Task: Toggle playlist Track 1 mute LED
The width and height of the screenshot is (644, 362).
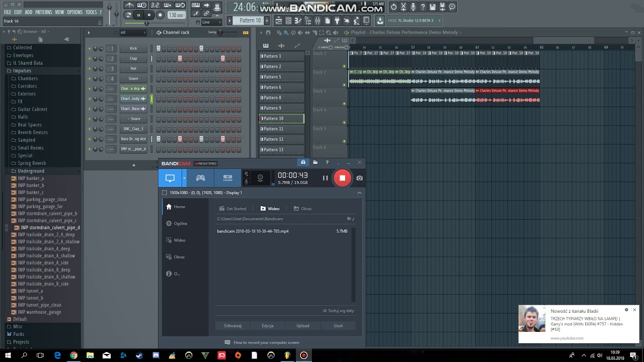Action: [x=344, y=66]
